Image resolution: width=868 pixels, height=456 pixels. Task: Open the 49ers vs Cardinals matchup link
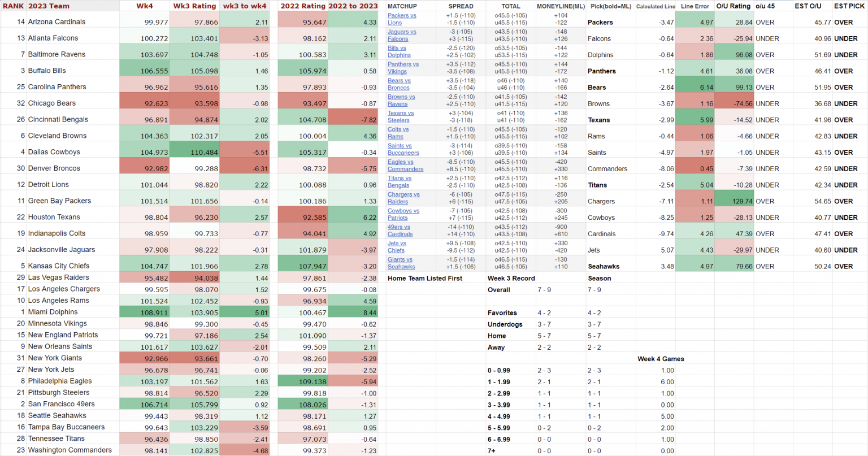click(x=400, y=231)
